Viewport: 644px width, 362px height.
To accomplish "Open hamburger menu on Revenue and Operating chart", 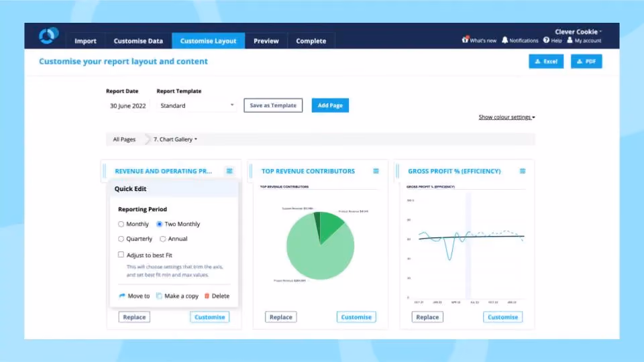I will pos(229,171).
